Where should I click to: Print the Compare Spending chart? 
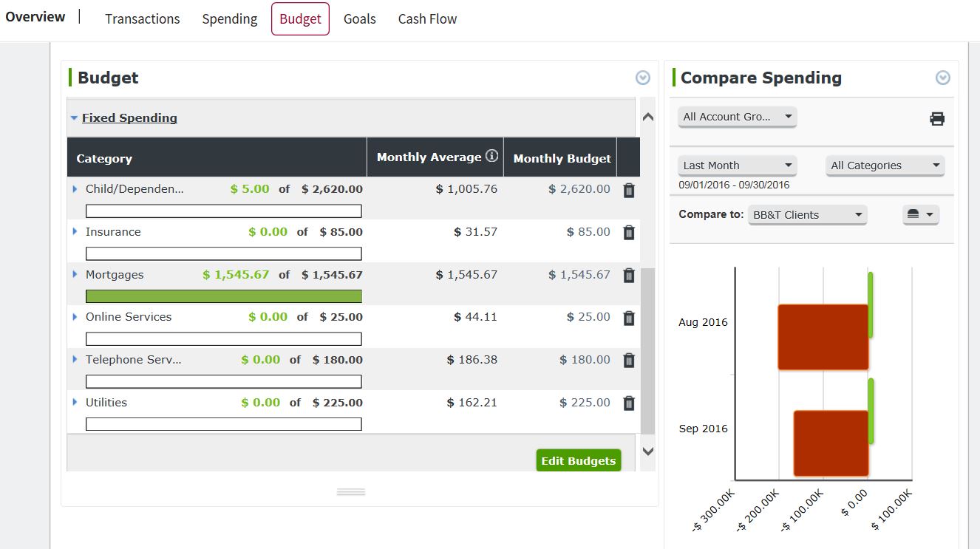click(x=937, y=119)
